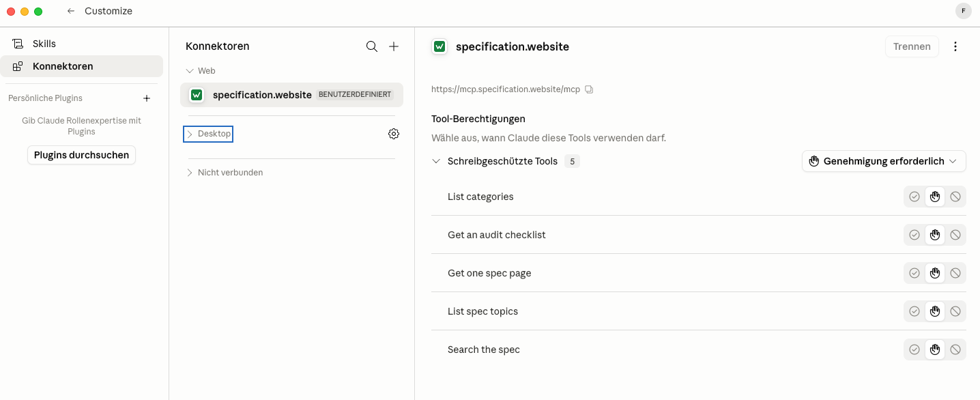Always allow List spec topics
Viewport: 980px width, 400px height.
pos(914,311)
